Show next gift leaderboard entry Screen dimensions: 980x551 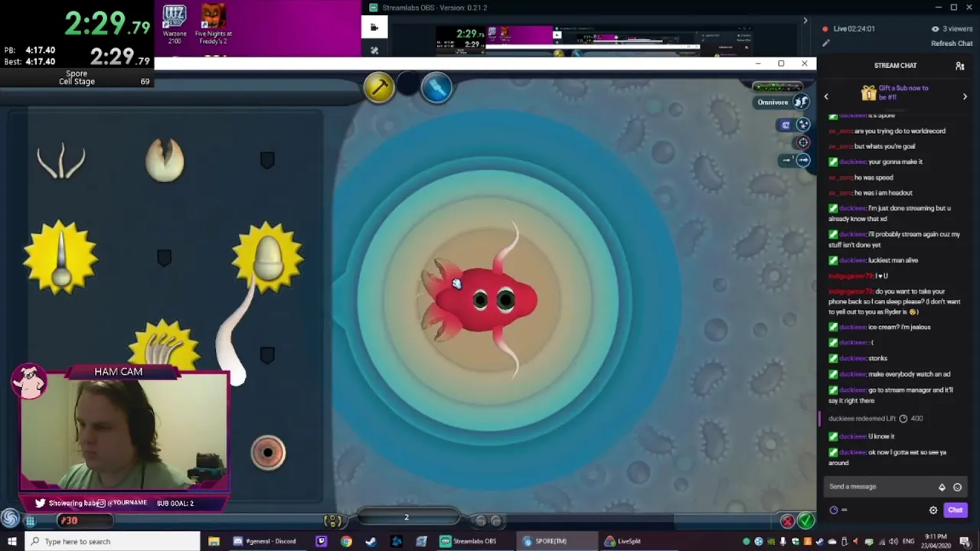pyautogui.click(x=965, y=96)
